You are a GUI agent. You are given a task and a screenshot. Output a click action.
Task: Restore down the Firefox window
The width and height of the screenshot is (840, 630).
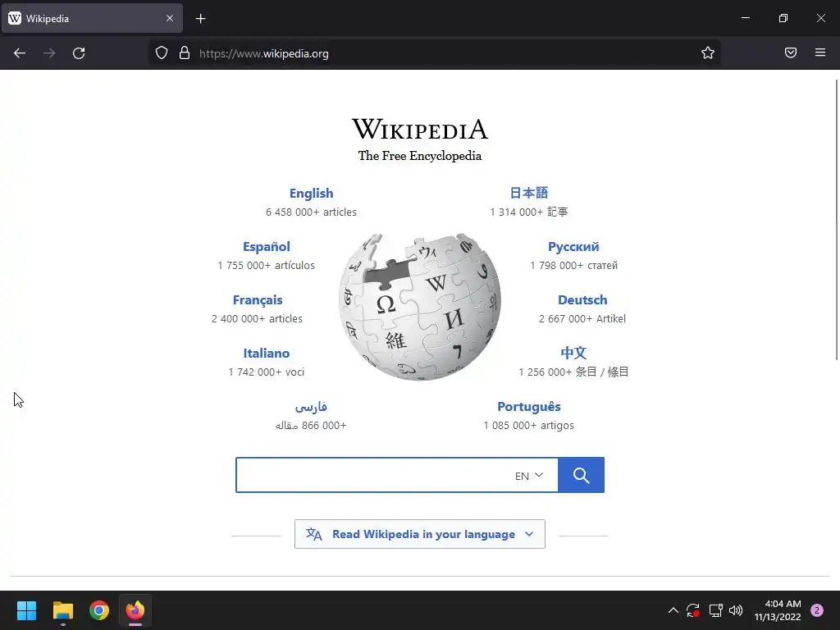(x=783, y=18)
